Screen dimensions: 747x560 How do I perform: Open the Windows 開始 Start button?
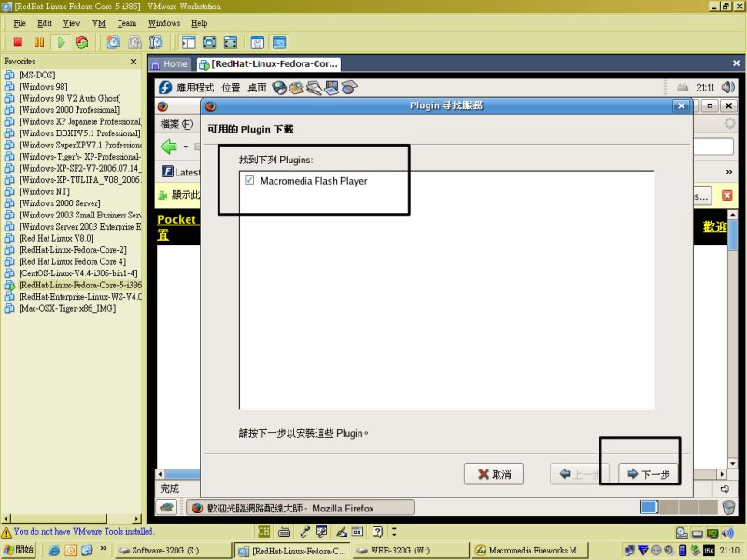click(x=19, y=550)
